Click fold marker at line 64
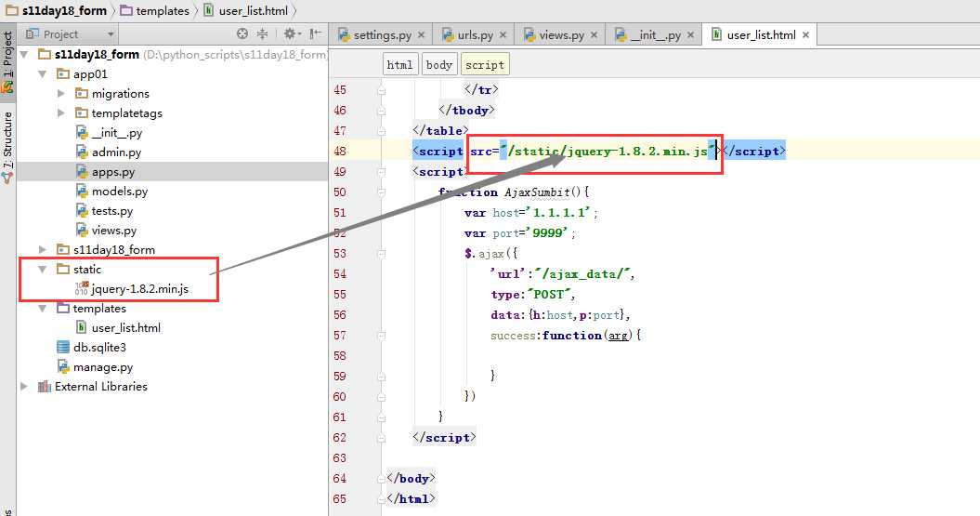 point(381,479)
